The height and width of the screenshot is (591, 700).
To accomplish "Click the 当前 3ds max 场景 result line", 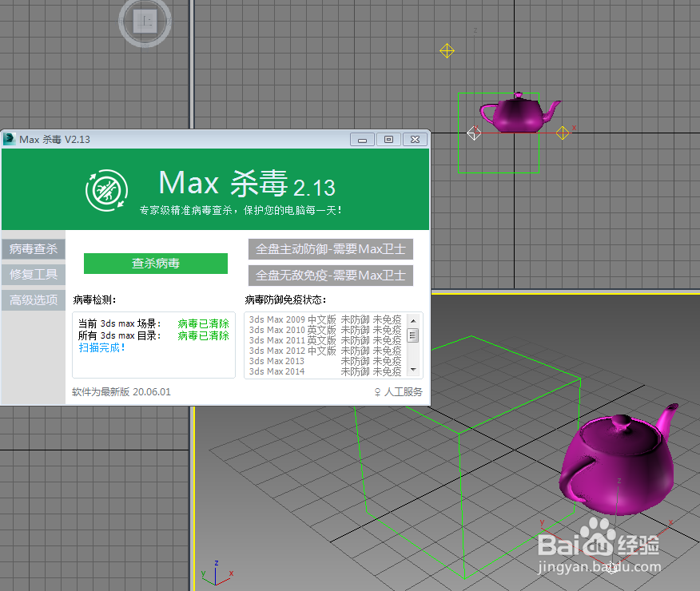I will pos(153,323).
